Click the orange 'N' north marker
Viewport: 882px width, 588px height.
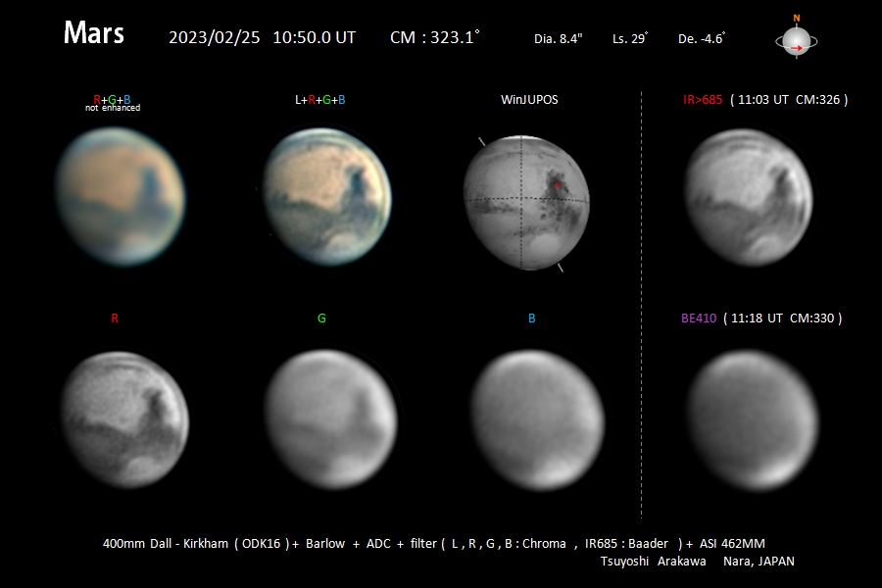pos(797,18)
